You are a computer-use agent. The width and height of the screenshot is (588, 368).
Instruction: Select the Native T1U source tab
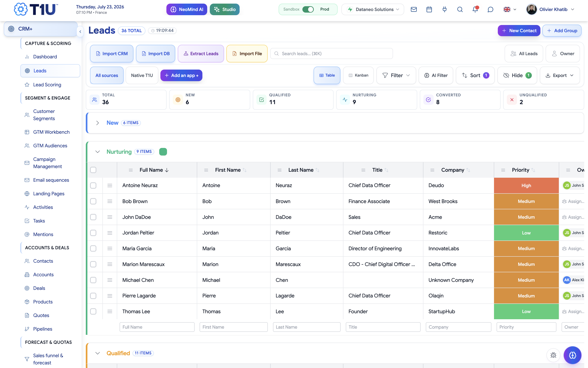(x=142, y=75)
